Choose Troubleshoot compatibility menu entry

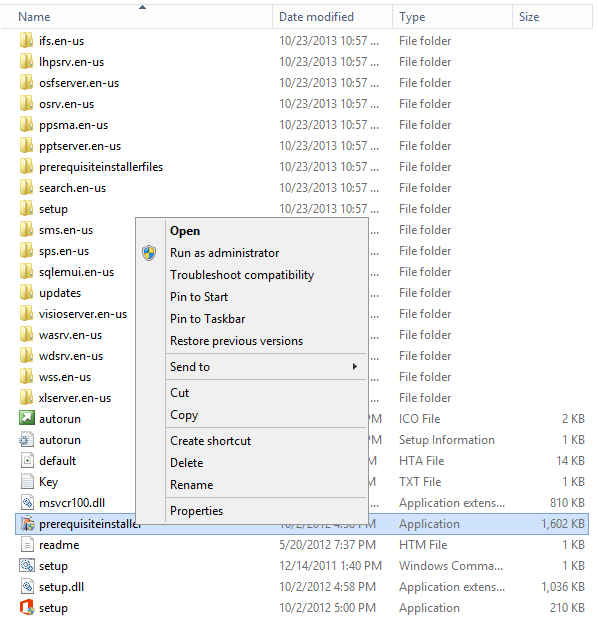(242, 275)
